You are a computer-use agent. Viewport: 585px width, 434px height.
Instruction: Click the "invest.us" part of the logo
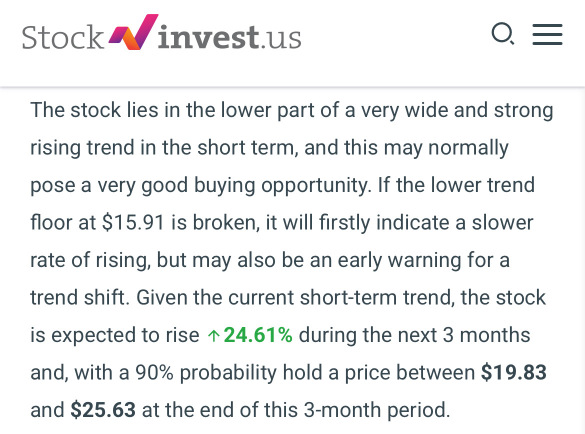tap(229, 37)
